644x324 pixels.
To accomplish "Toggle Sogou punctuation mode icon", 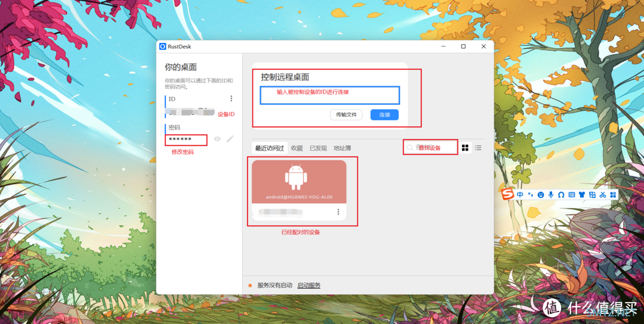I will tap(530, 195).
